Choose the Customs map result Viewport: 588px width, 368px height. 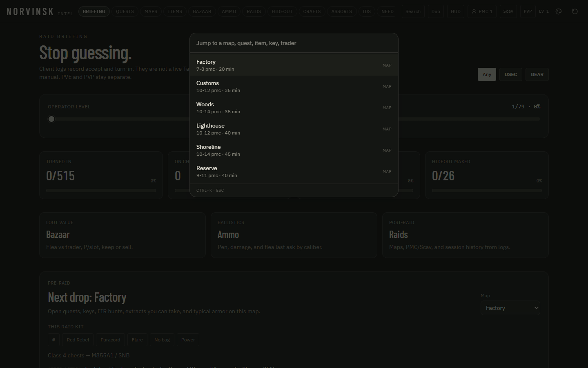click(x=294, y=86)
